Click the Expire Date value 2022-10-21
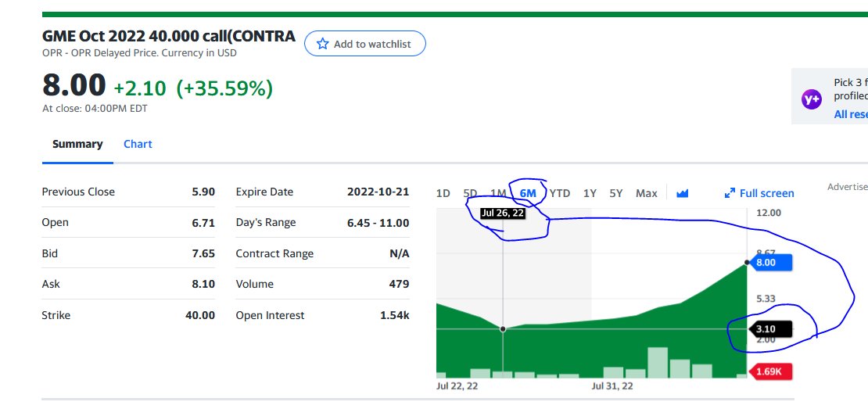The image size is (868, 416). (378, 192)
